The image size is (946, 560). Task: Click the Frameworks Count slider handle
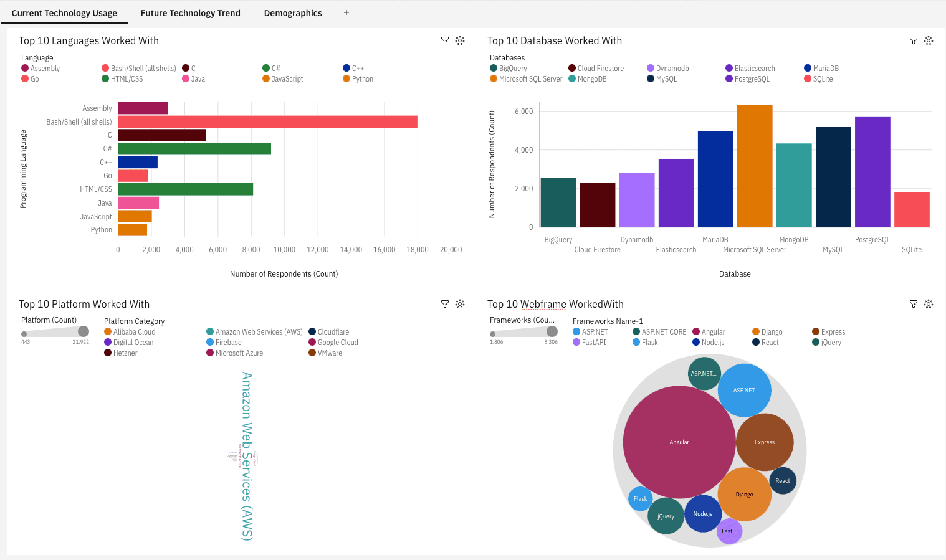click(551, 331)
